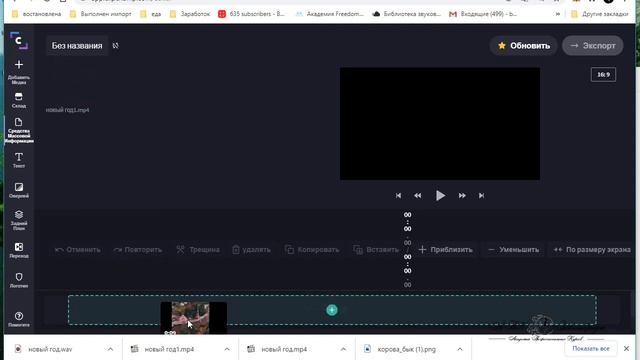Click the video preview area
The image size is (640, 360).
pos(440,124)
